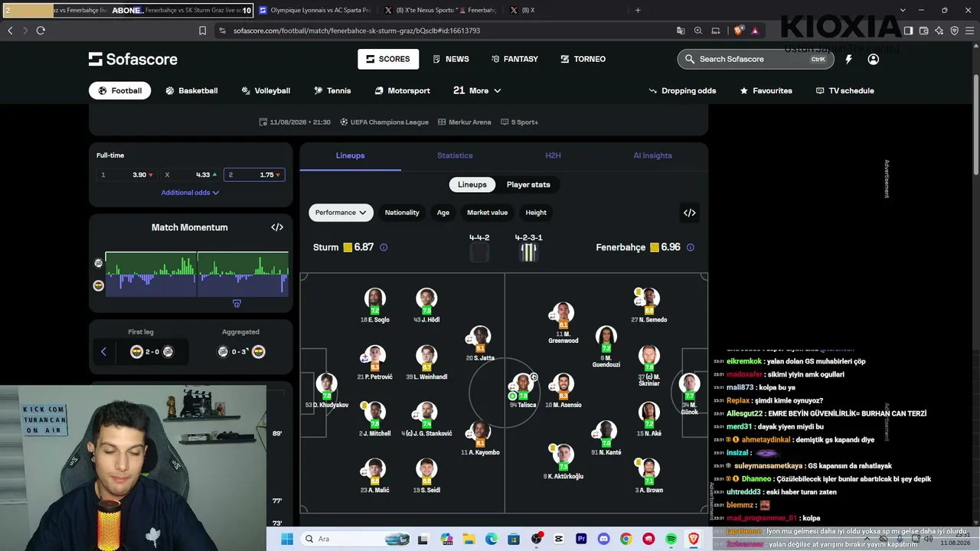Click the browser translate icon in address bar
Image resolution: width=980 pixels, height=551 pixels.
click(x=681, y=31)
